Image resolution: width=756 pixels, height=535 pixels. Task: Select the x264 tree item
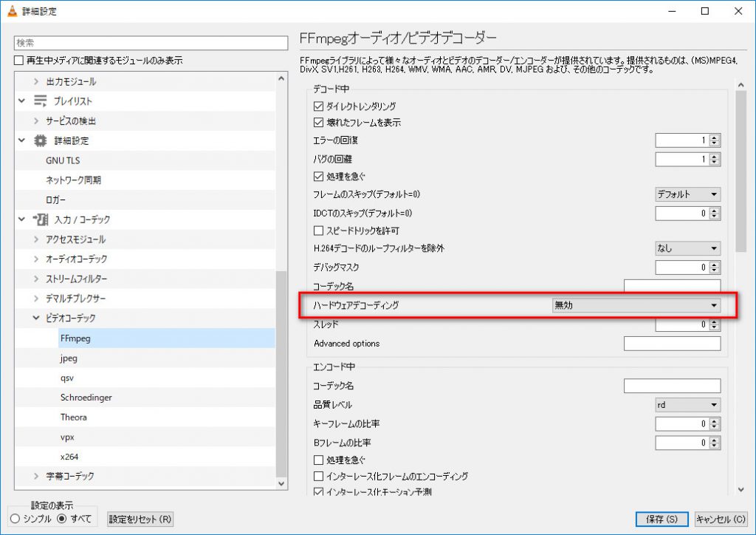(69, 457)
